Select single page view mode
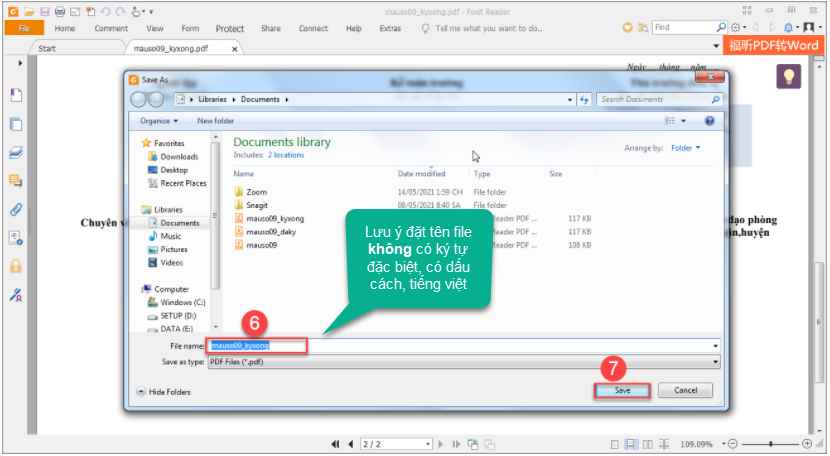This screenshot has width=830, height=456. click(615, 444)
